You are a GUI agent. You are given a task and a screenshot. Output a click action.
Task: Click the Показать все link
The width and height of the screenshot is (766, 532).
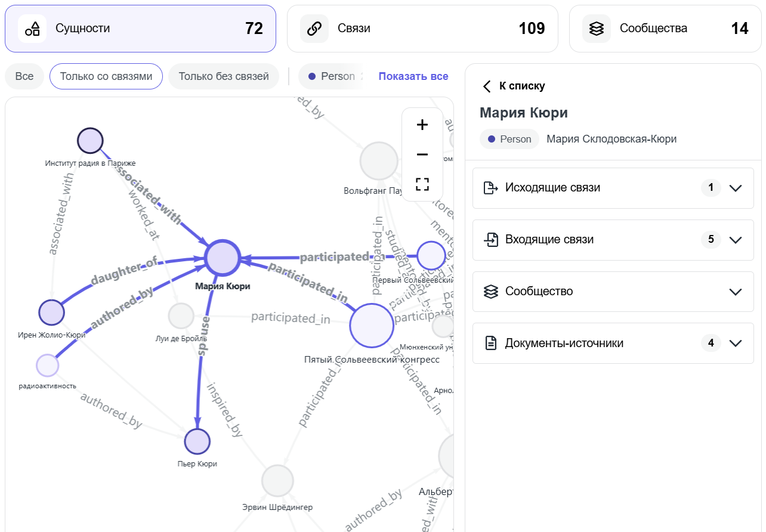coord(413,76)
